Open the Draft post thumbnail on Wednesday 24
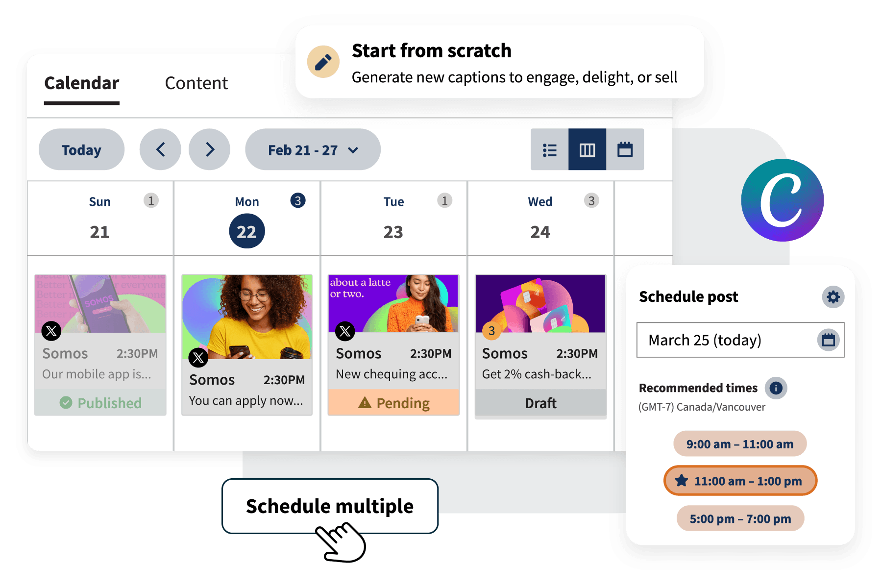 click(x=540, y=304)
